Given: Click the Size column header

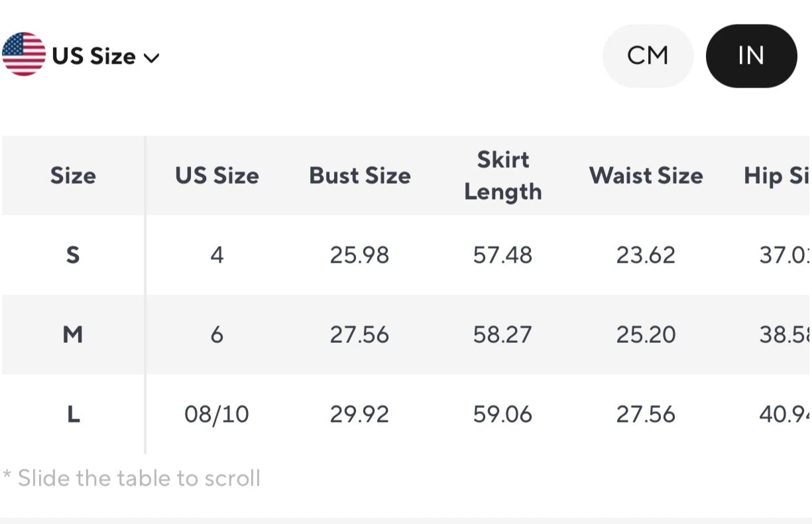Looking at the screenshot, I should point(73,176).
